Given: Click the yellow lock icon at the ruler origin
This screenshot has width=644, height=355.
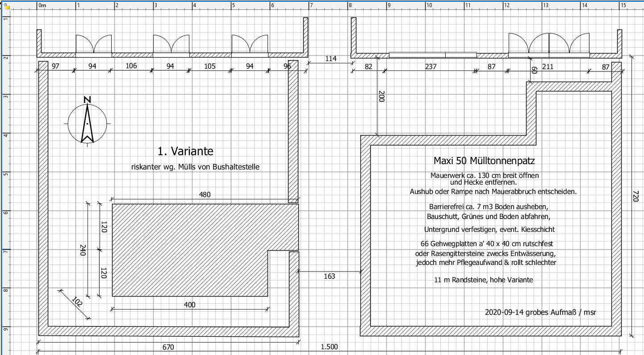Looking at the screenshot, I should click(x=7, y=6).
